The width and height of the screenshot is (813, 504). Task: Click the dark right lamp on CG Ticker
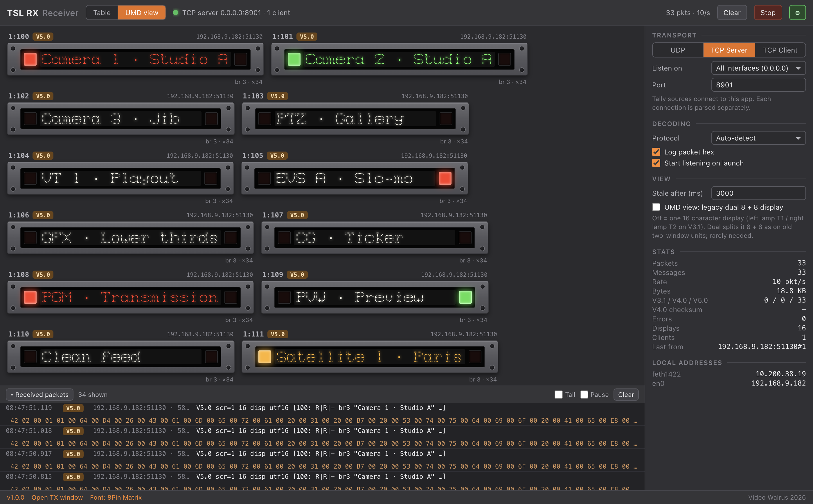click(x=465, y=238)
